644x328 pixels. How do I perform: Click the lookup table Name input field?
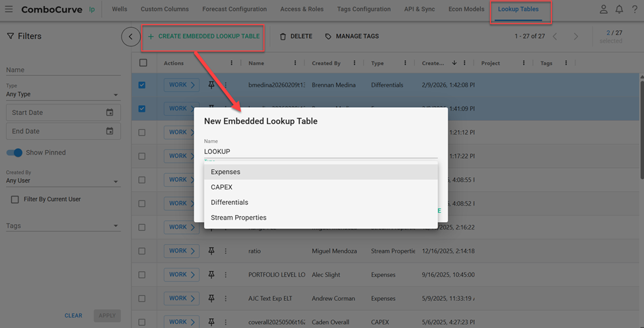(x=320, y=151)
